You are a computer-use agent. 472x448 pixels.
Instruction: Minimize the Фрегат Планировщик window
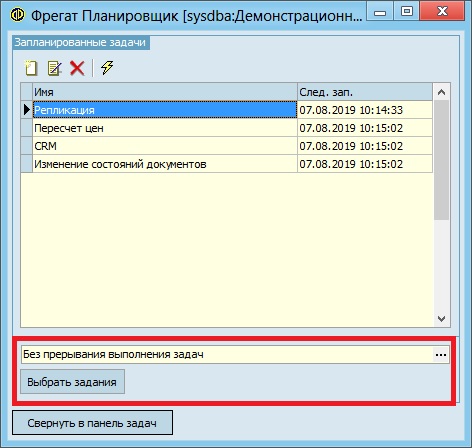point(380,12)
